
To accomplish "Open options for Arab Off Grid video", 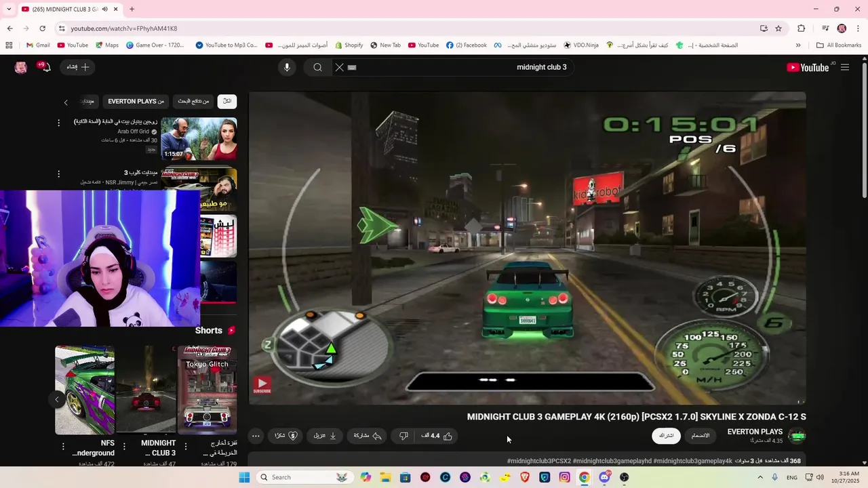I will pyautogui.click(x=58, y=123).
